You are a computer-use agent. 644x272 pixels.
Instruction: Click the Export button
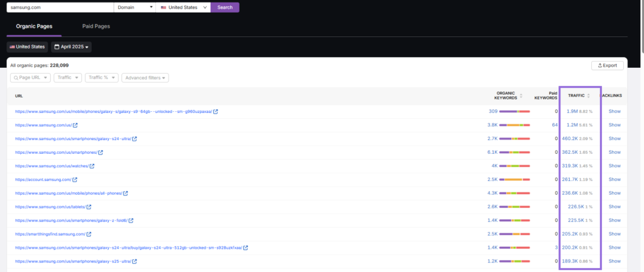pos(608,65)
